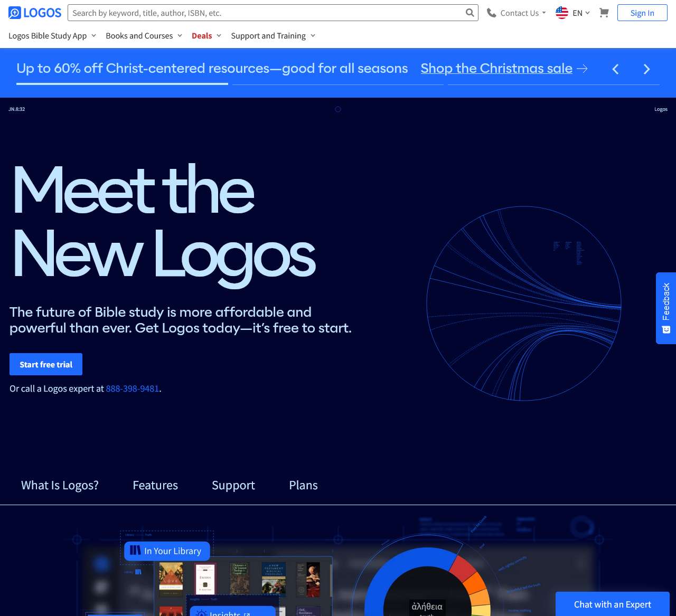
Task: Click Up to 60% off banner text
Action: point(212,68)
